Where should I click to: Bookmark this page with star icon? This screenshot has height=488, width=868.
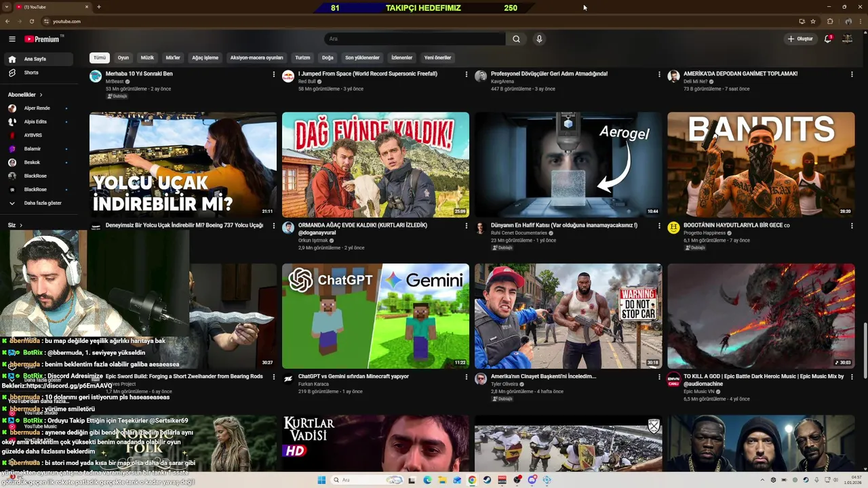813,21
